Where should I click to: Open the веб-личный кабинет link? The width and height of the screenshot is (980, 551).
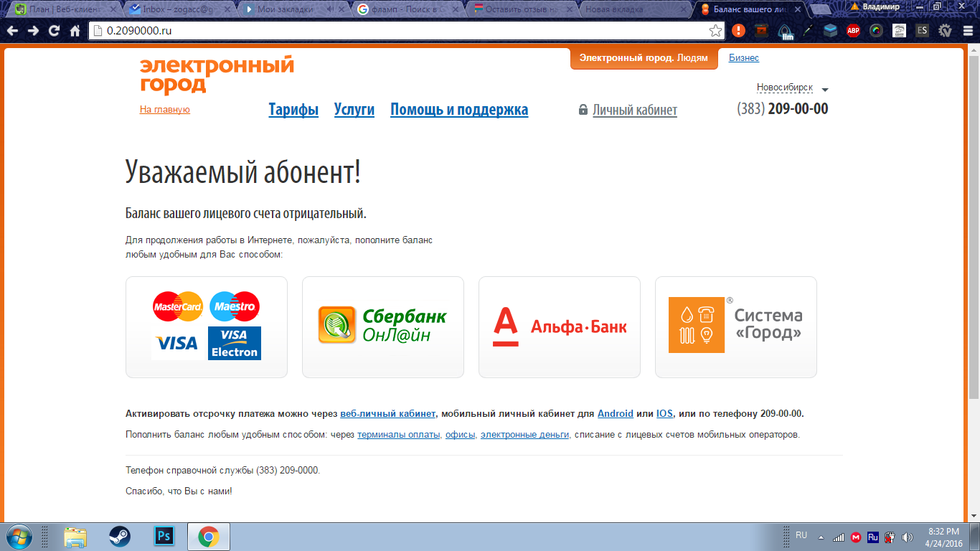pos(388,414)
